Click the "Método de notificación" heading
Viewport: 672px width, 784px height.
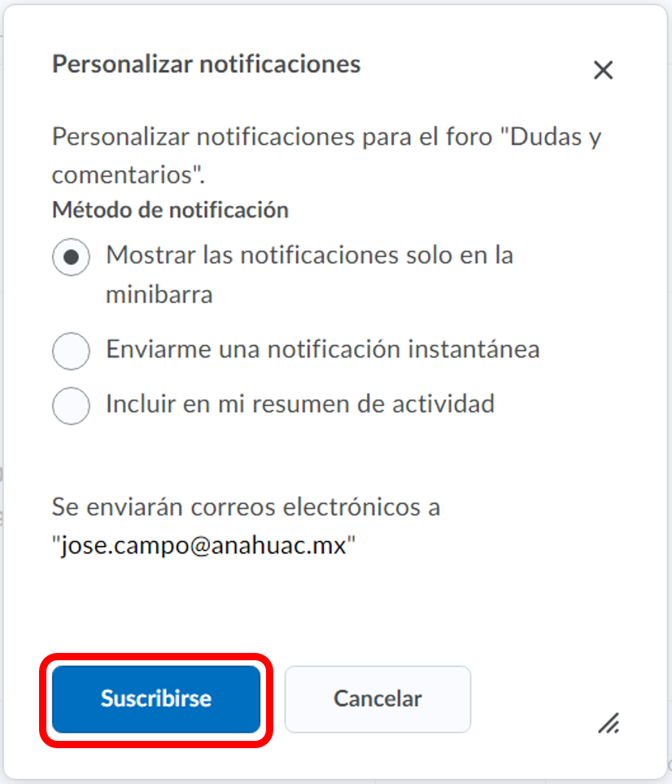pyautogui.click(x=170, y=210)
